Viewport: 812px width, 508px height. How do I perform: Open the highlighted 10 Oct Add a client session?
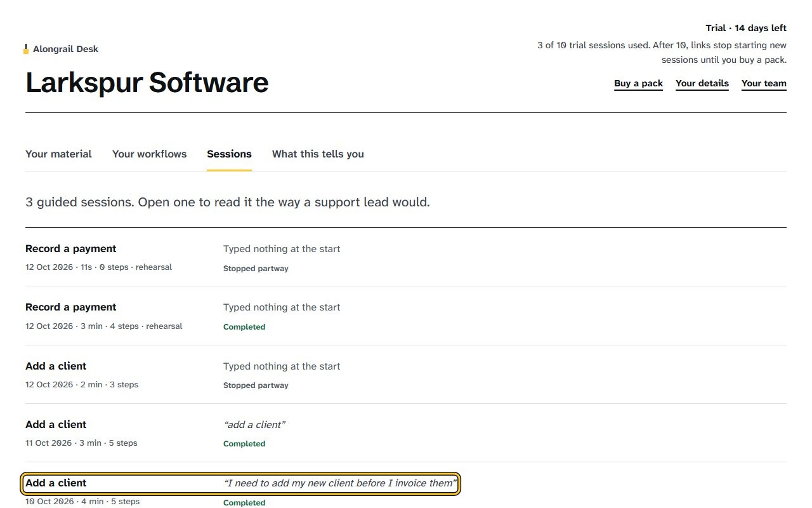(240, 483)
